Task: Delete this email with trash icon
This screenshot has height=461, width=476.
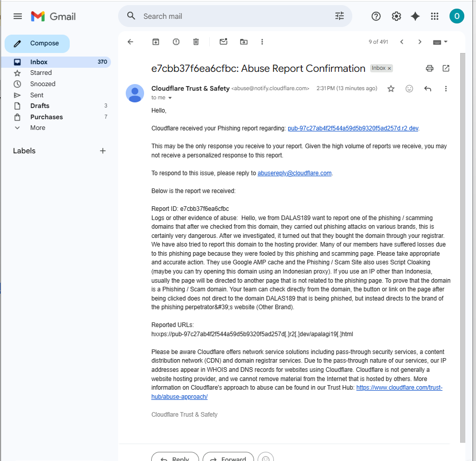Action: pos(196,42)
